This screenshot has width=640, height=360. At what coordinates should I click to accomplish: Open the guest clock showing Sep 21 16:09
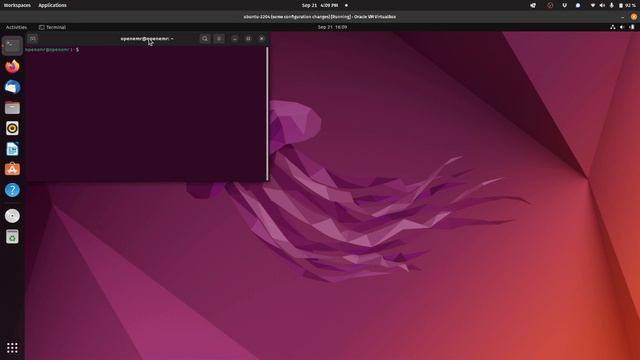coord(332,27)
